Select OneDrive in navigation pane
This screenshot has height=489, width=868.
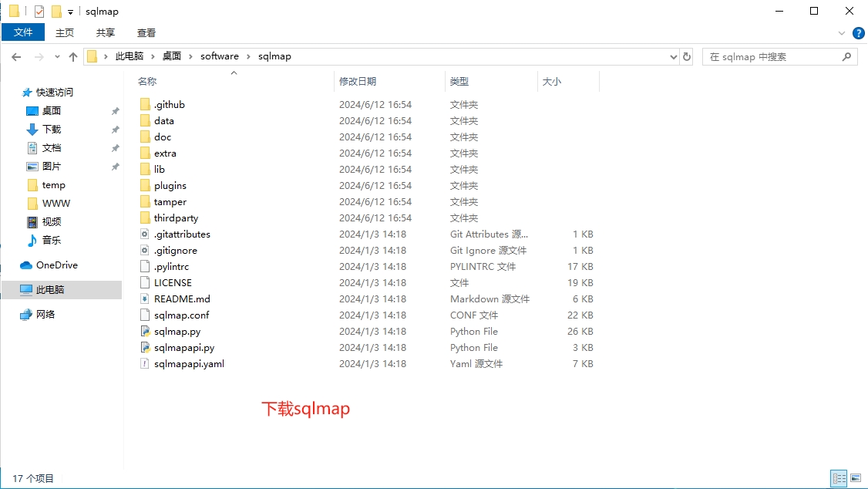[x=56, y=265]
